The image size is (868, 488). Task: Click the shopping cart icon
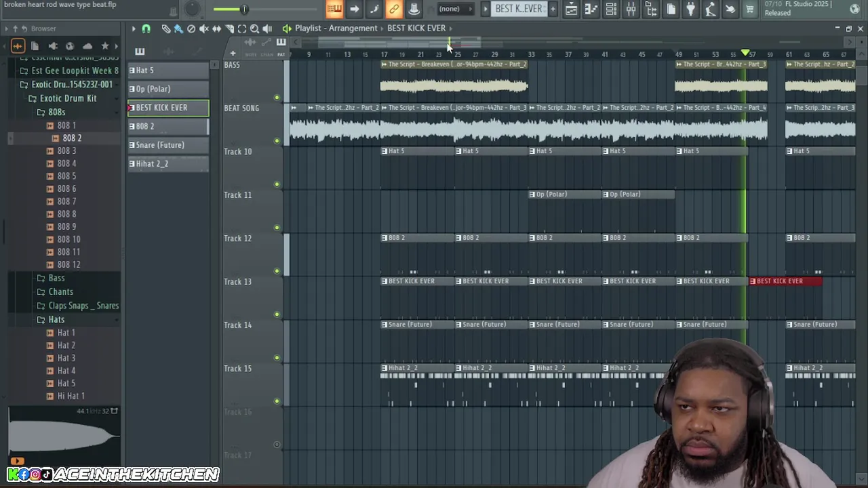pyautogui.click(x=750, y=9)
